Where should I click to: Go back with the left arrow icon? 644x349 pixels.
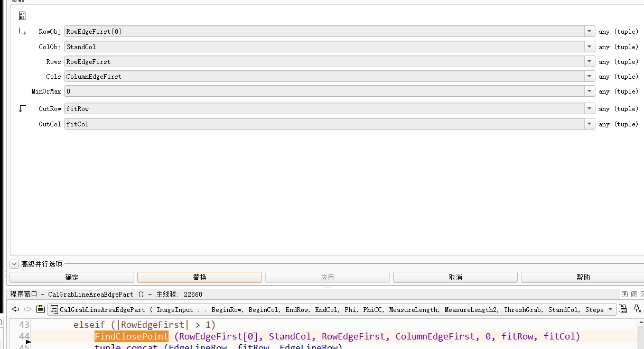click(15, 309)
